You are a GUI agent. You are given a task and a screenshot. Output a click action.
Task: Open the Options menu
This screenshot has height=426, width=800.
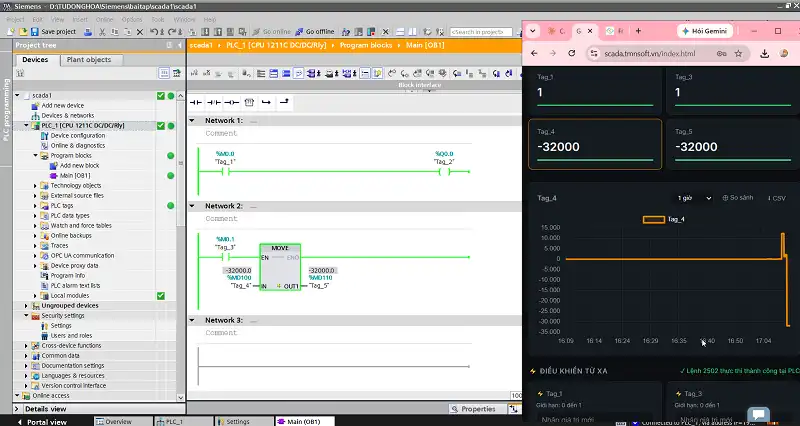click(132, 19)
